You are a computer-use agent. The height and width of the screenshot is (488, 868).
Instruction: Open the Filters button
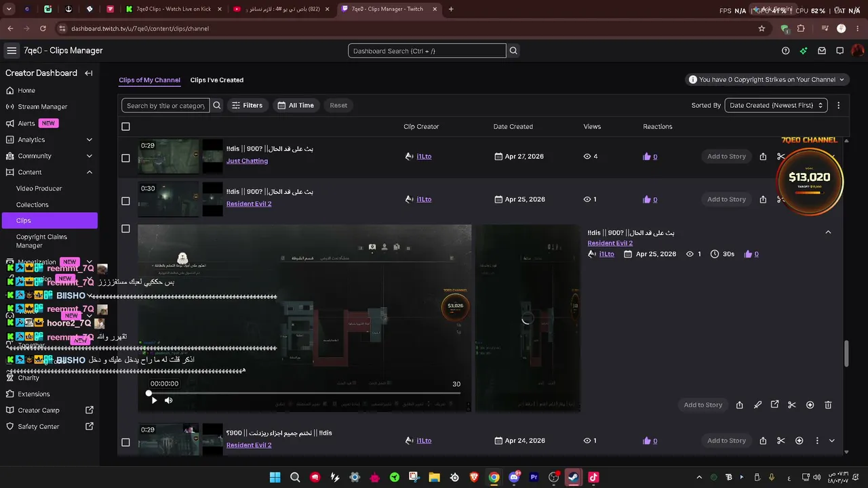247,106
